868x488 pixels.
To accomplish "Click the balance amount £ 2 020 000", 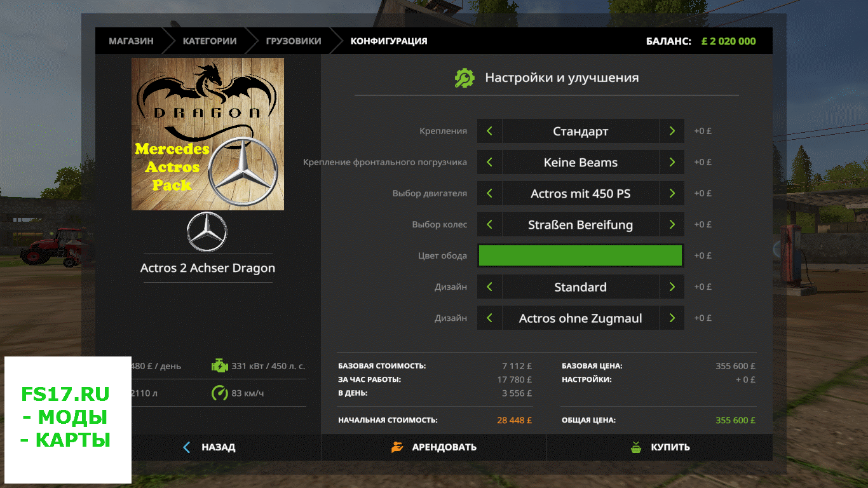I will click(729, 41).
